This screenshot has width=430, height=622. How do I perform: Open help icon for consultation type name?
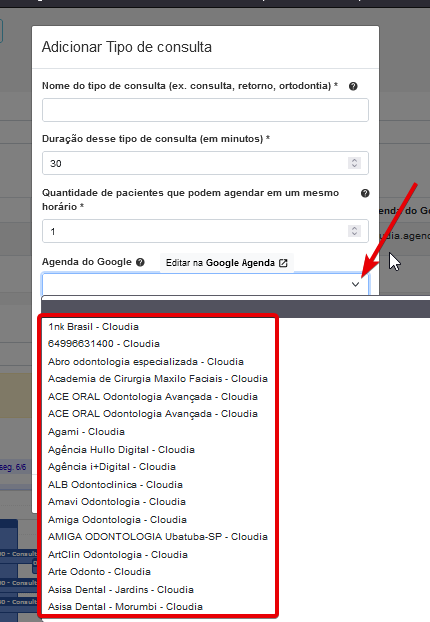(353, 86)
